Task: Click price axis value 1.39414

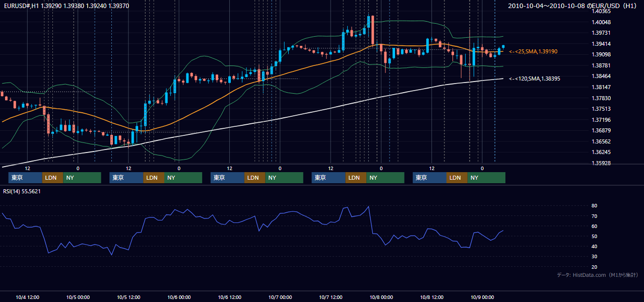Action: pos(601,44)
